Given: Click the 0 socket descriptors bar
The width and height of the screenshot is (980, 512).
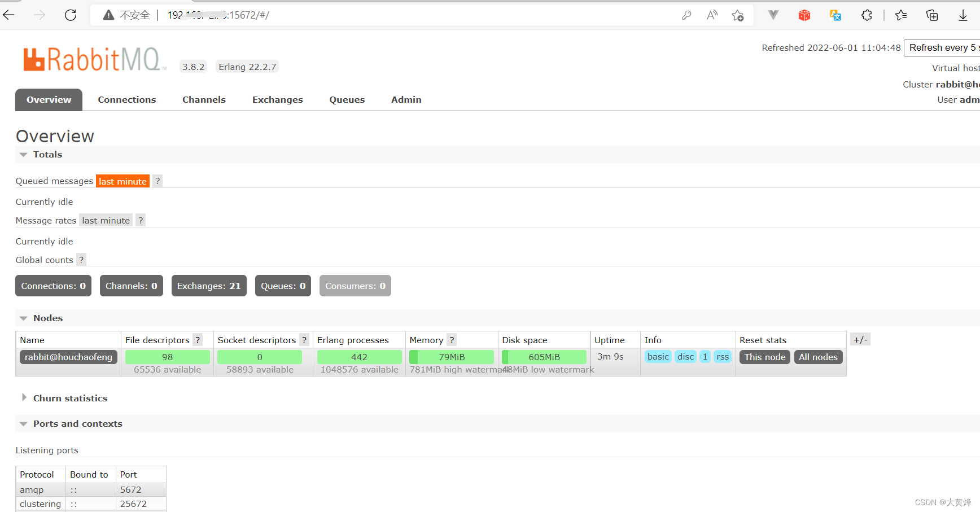Looking at the screenshot, I should (x=260, y=357).
